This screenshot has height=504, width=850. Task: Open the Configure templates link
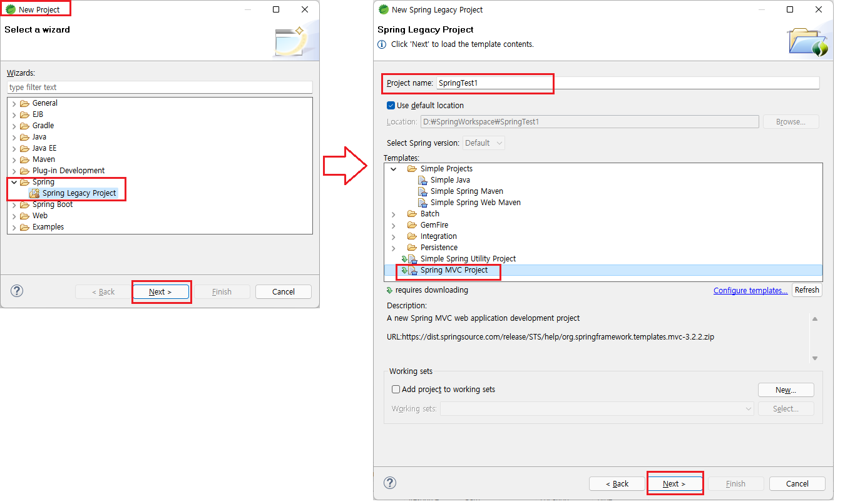(x=750, y=291)
